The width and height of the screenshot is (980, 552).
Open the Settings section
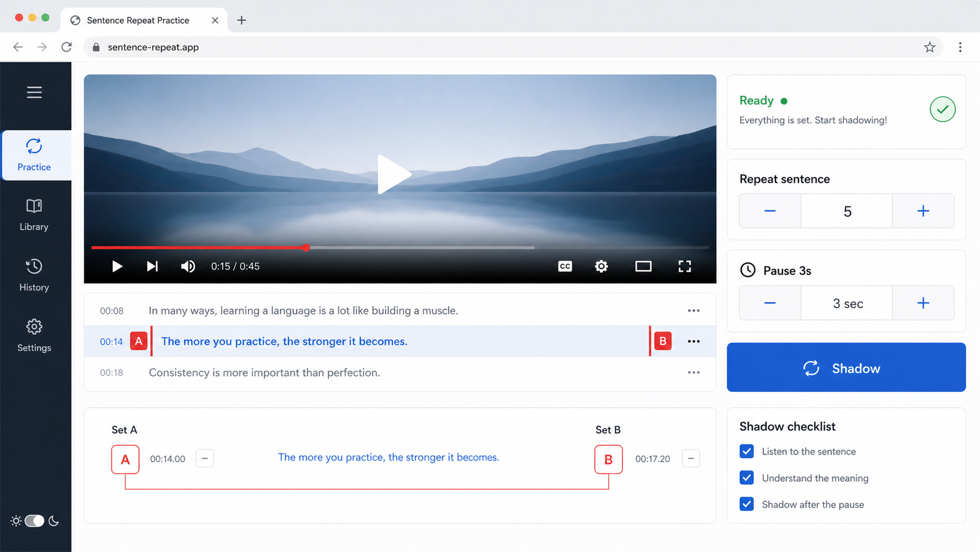(34, 336)
